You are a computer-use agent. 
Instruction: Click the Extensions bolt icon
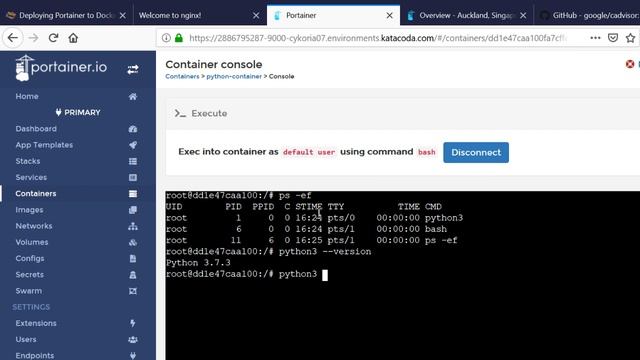point(133,323)
